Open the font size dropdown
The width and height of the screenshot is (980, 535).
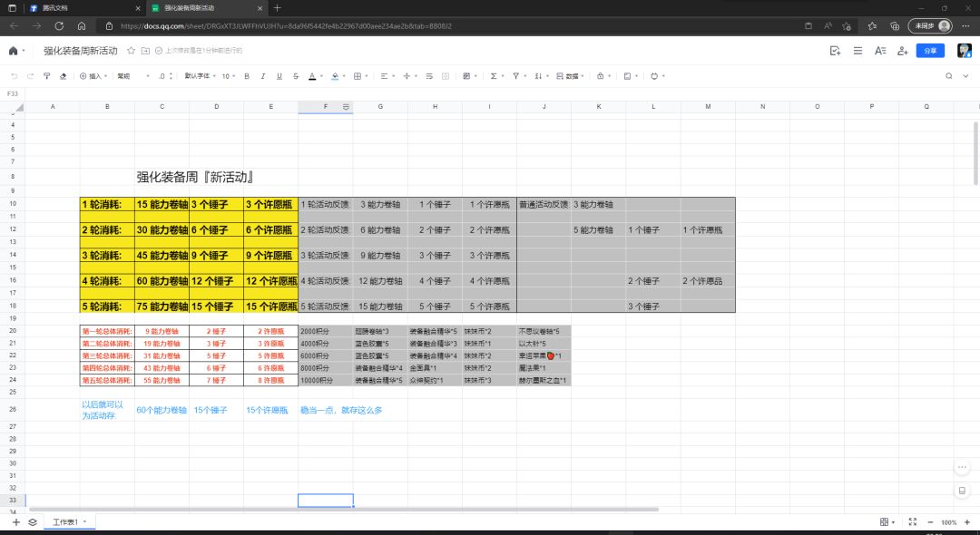[229, 76]
